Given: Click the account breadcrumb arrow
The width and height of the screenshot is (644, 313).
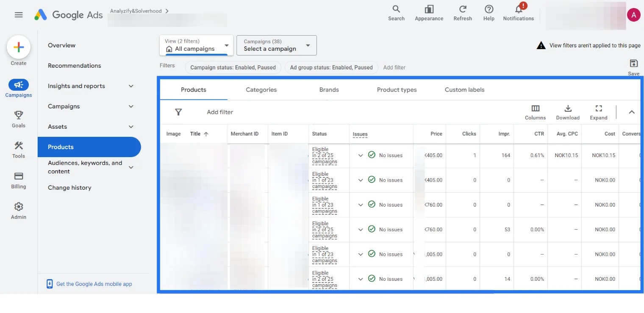Looking at the screenshot, I should [x=167, y=11].
